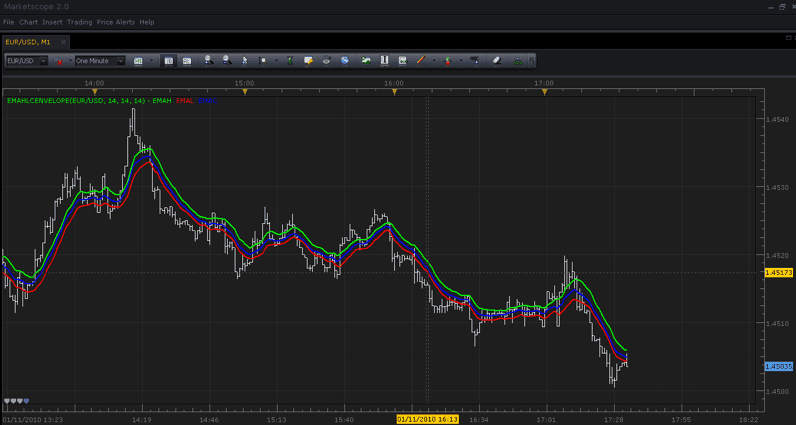This screenshot has width=796, height=425.
Task: Click the 15:00 yellow time marker
Action: click(x=245, y=92)
